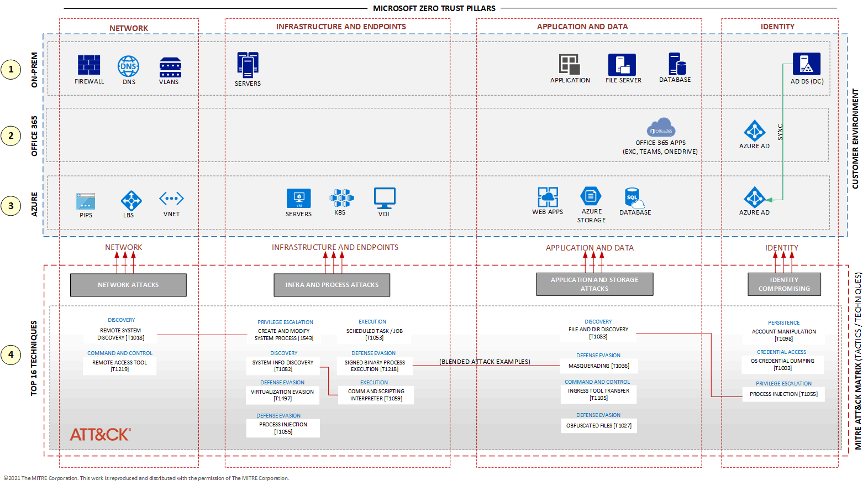Click Comm and Scripting Interpreter [T1059] box
Screen dimensions: 868x485
pyautogui.click(x=376, y=395)
